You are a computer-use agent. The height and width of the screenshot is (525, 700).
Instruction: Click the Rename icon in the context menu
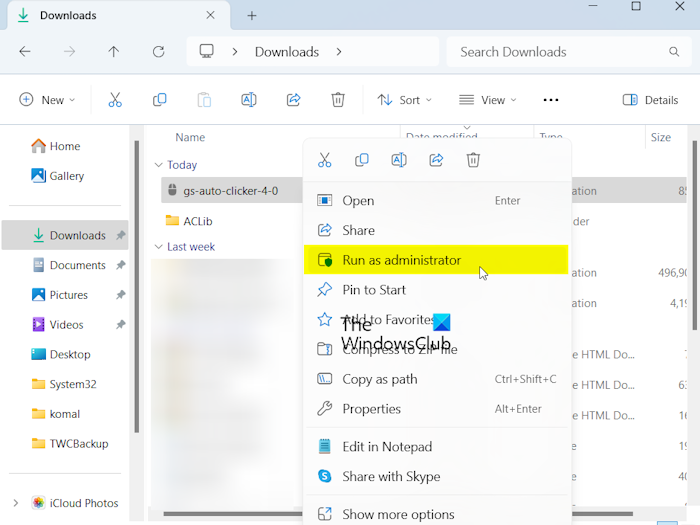point(399,160)
